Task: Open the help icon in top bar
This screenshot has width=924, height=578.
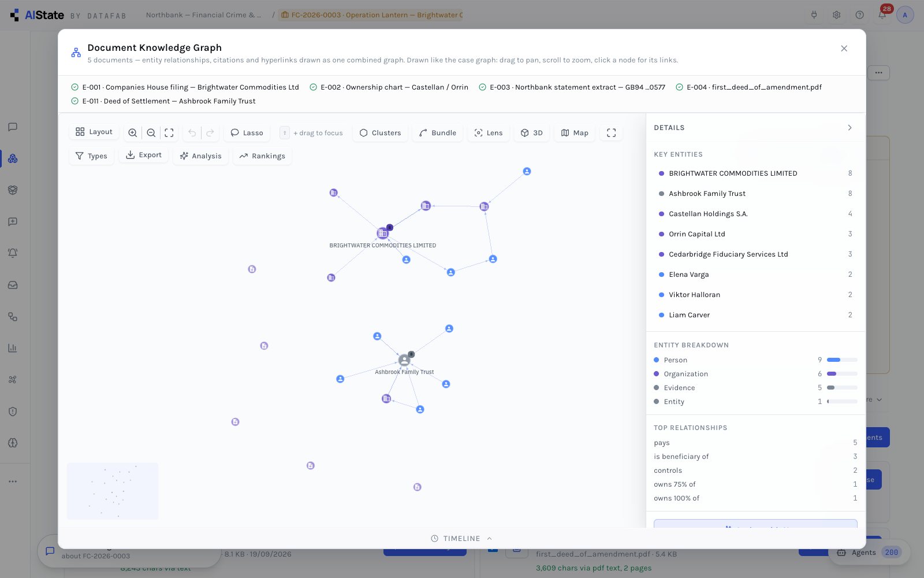Action: (860, 15)
